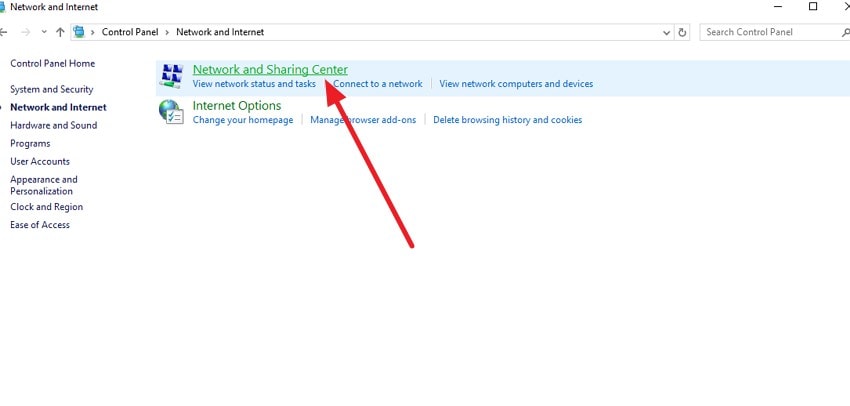Viewport: 850px width, 406px height.
Task: Open Hardware and Sound category
Action: coord(54,125)
